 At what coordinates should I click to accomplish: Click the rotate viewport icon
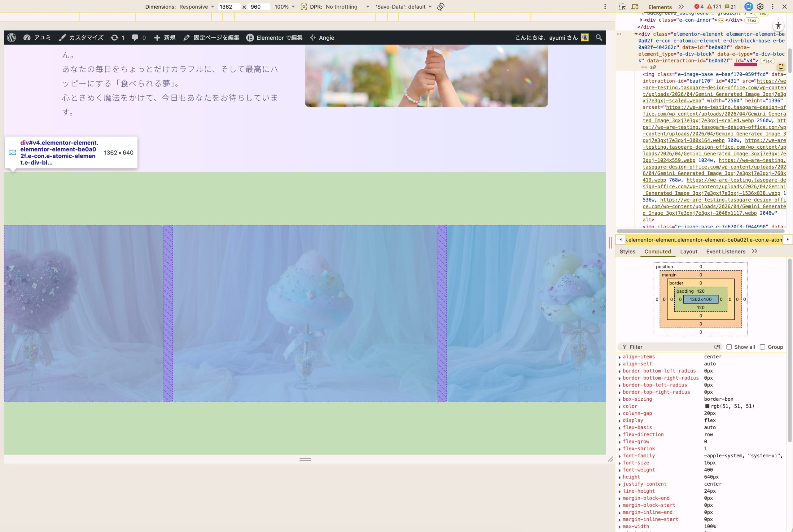pos(440,7)
